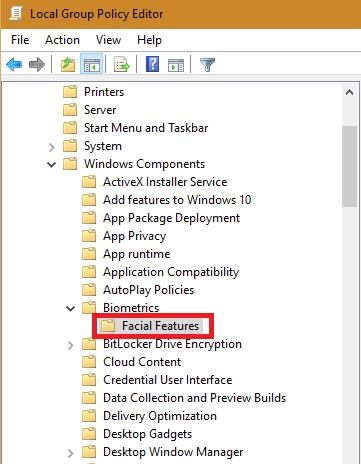The height and width of the screenshot is (464, 361).
Task: Expand the System folder node
Action: (x=51, y=147)
